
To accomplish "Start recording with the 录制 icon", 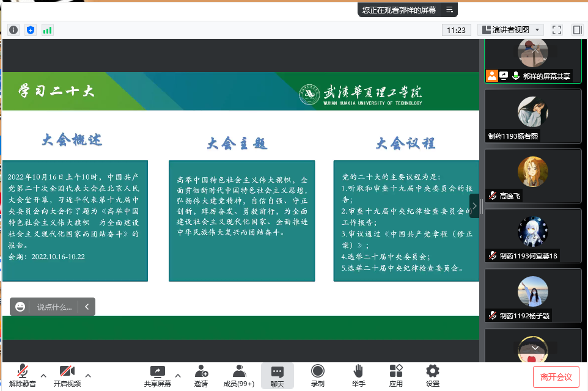I will coord(317,375).
